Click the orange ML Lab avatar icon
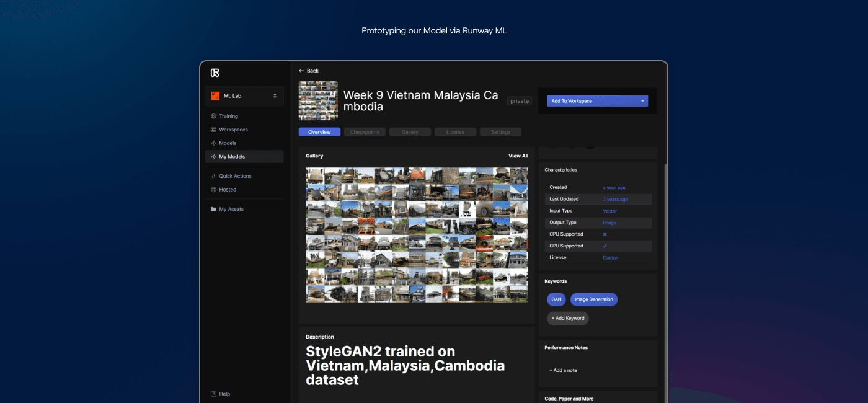Viewport: 868px width, 403px height. tap(215, 96)
